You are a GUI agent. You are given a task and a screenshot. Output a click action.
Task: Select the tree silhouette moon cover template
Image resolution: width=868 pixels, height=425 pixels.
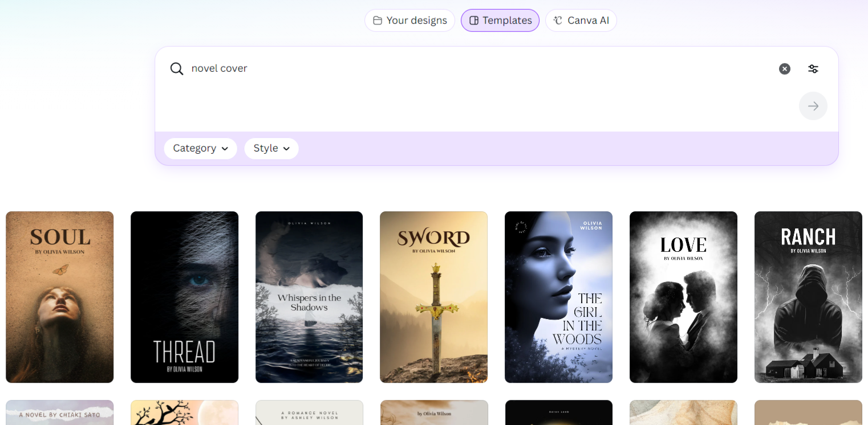pyautogui.click(x=184, y=412)
